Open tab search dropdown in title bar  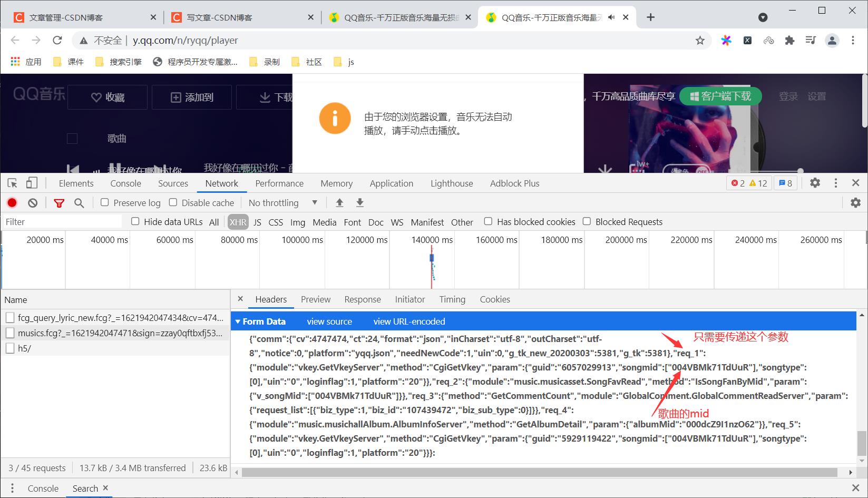763,17
